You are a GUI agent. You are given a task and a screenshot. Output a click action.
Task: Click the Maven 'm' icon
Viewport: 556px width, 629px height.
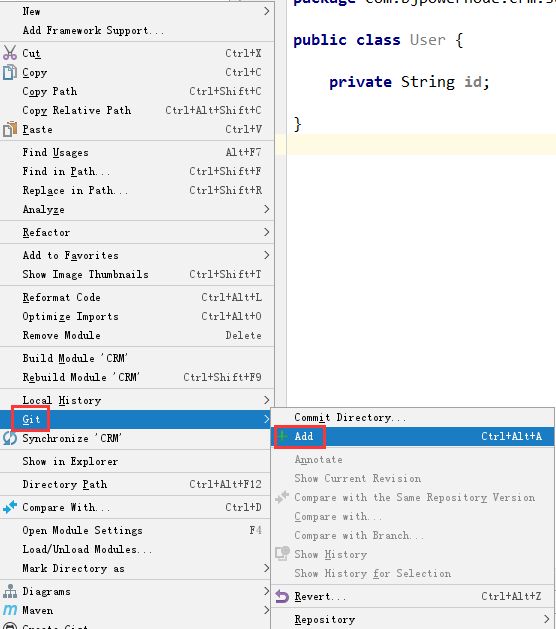[x=10, y=610]
